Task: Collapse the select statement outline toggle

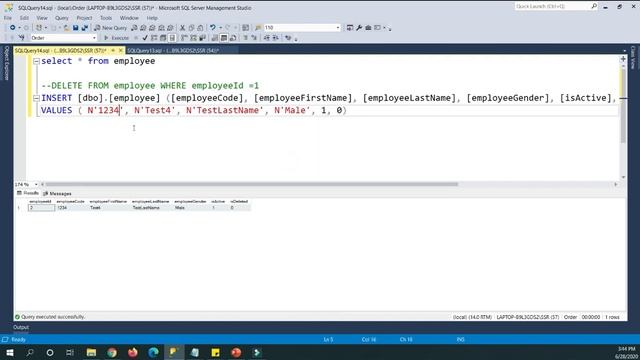Action: click(x=36, y=61)
